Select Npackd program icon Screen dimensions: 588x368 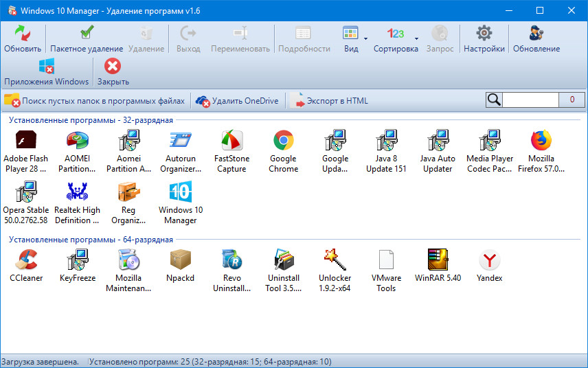(x=181, y=260)
